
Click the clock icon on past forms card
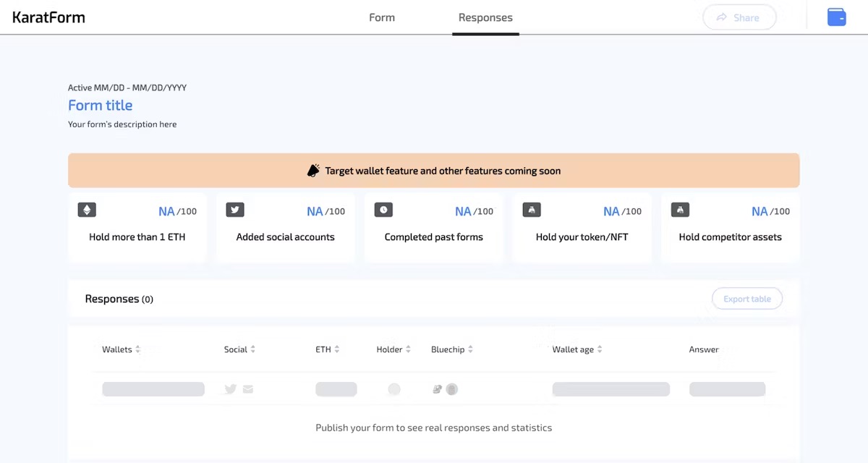(x=383, y=210)
